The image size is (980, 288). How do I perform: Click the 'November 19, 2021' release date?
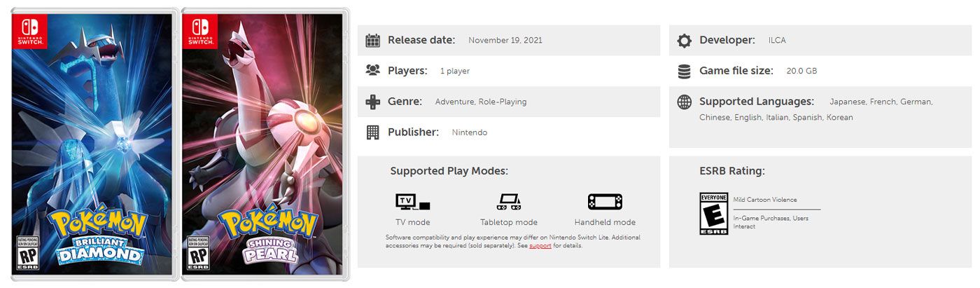click(505, 41)
